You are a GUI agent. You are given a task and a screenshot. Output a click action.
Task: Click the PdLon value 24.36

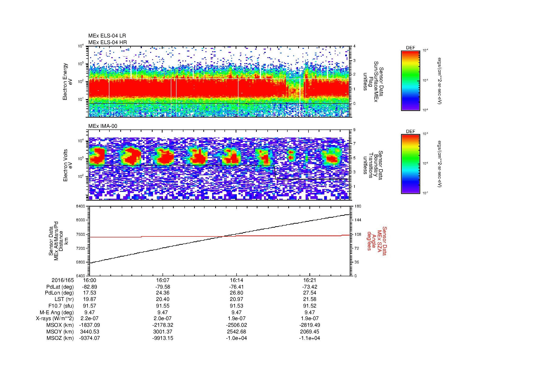[163, 293]
